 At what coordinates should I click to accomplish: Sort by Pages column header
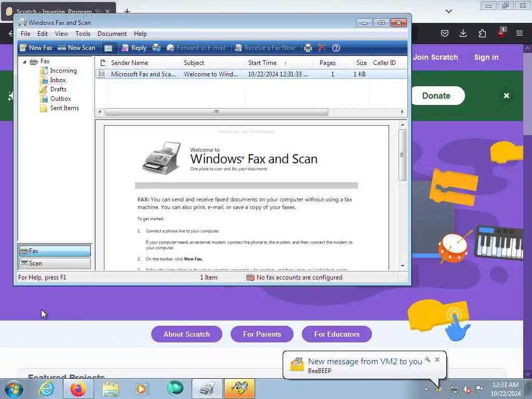pos(327,63)
